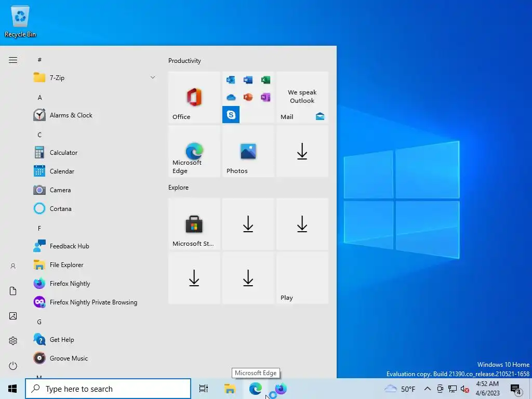The height and width of the screenshot is (399, 532).
Task: Click the letter C section header
Action: (39, 135)
